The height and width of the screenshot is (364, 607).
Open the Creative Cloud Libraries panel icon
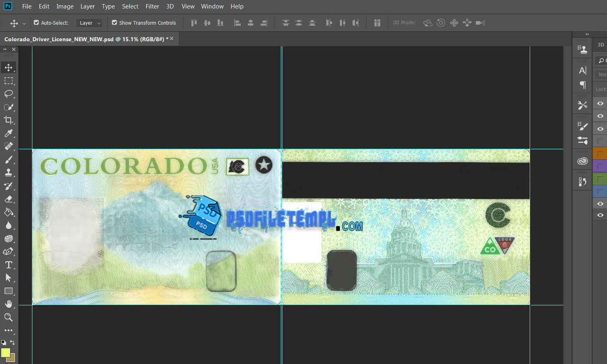click(582, 161)
